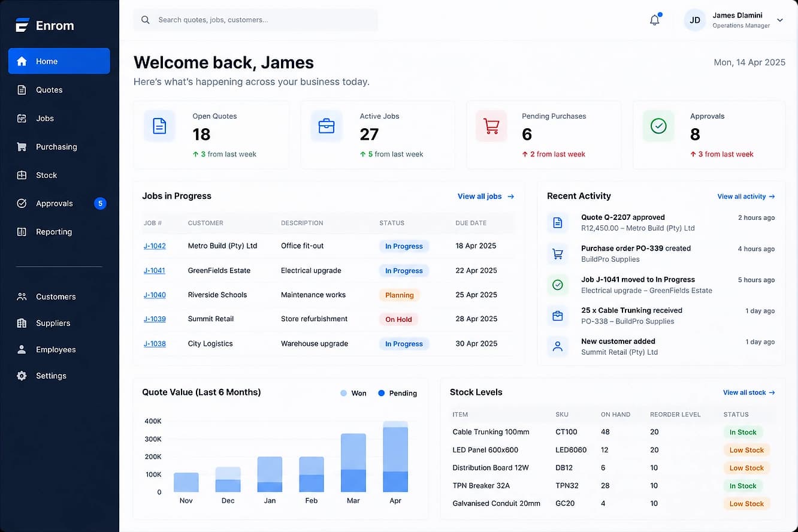Open job J-1039 link
The width and height of the screenshot is (798, 532).
(x=155, y=319)
